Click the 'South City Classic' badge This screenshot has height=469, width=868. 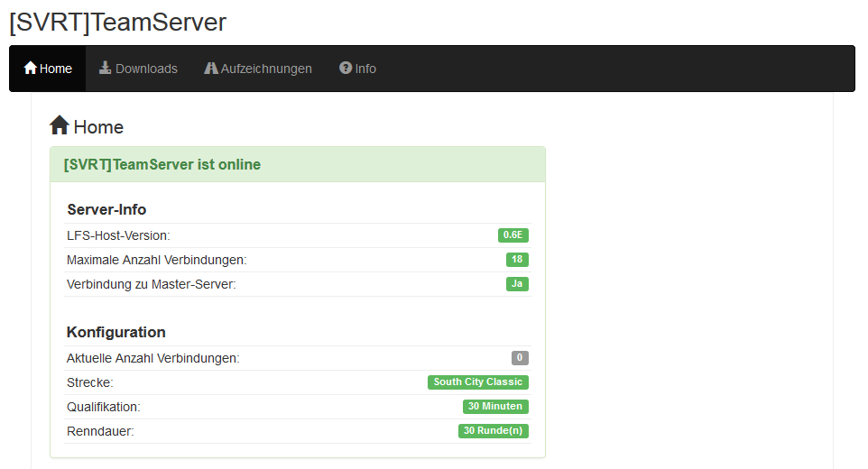478,382
